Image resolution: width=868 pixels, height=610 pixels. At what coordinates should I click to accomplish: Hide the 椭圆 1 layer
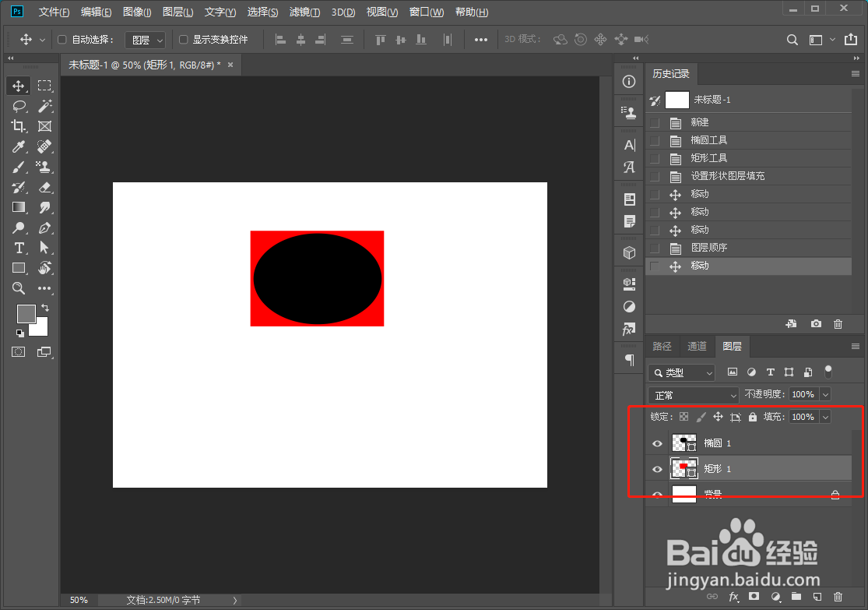[x=657, y=443]
